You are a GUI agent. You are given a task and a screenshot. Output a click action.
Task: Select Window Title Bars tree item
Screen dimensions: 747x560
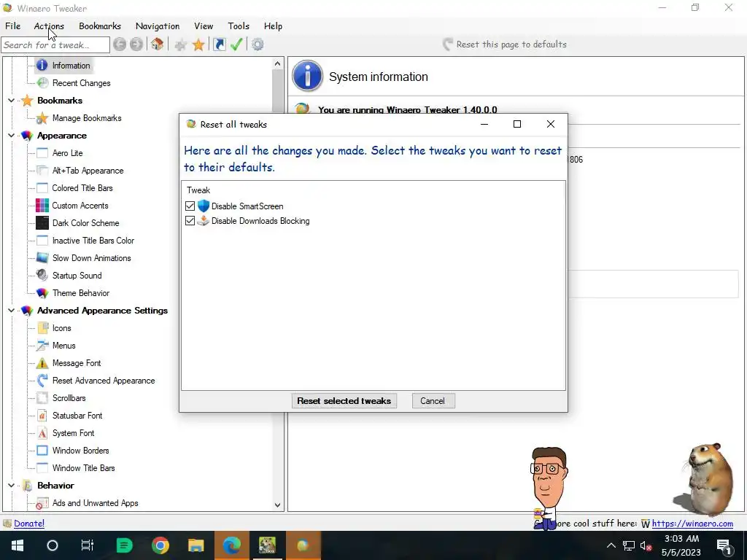point(83,468)
